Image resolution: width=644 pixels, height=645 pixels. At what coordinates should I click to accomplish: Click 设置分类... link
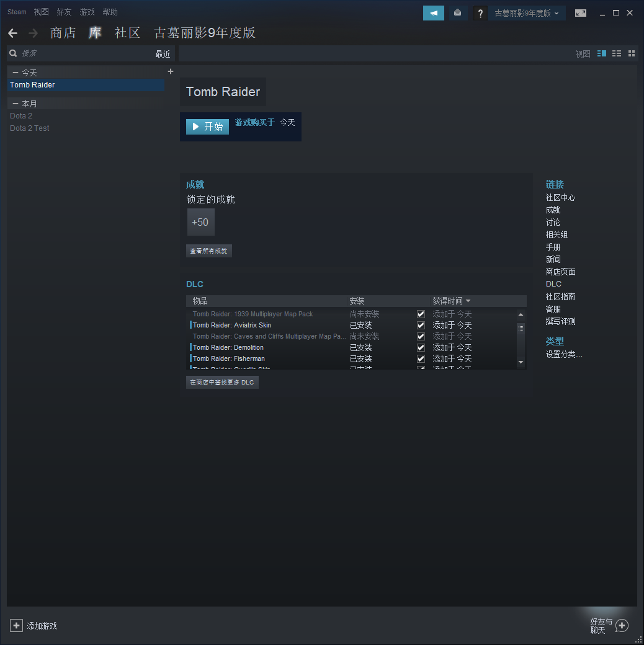[564, 355]
